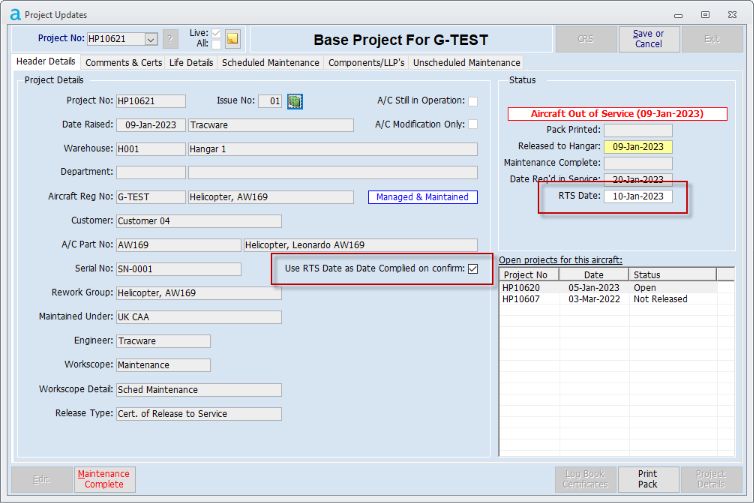
Task: Click the Released to Hangar date field
Action: click(638, 147)
